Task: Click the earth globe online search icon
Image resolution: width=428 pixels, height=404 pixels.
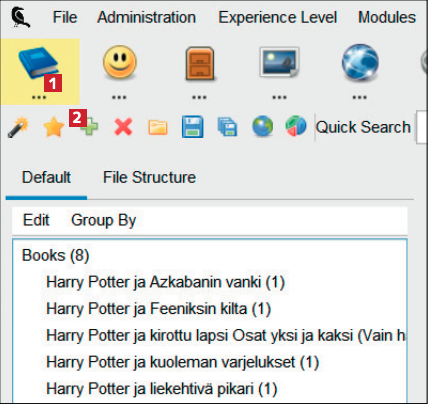Action: click(x=262, y=127)
